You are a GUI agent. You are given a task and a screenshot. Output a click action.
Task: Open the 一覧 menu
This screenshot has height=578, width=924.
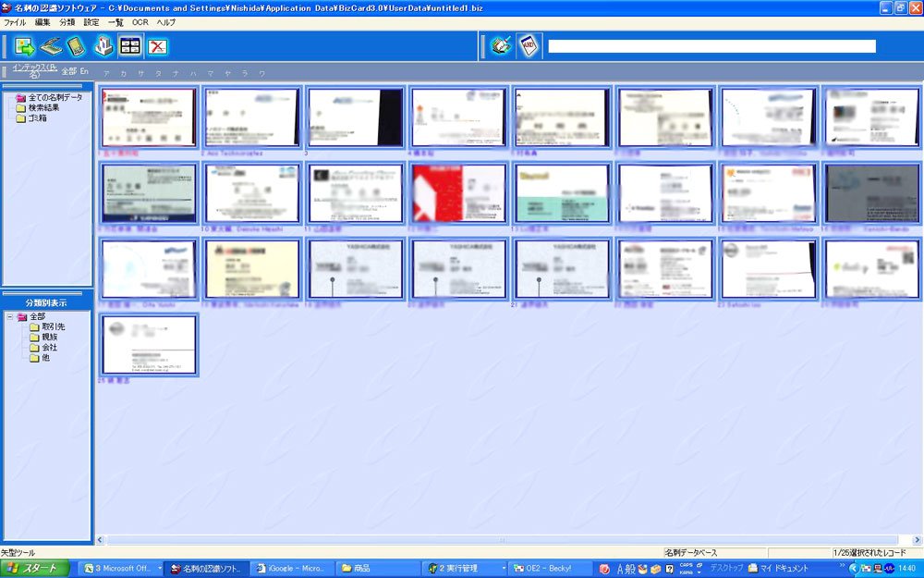[115, 22]
